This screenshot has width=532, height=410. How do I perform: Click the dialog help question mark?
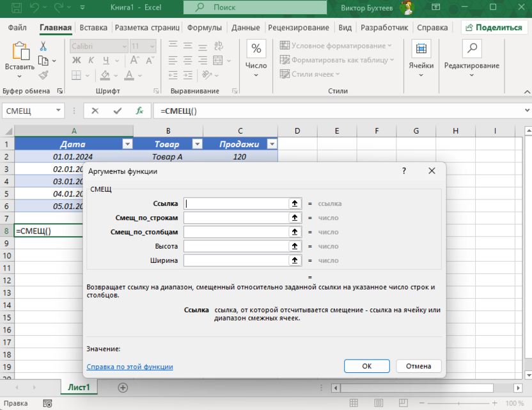(x=403, y=171)
